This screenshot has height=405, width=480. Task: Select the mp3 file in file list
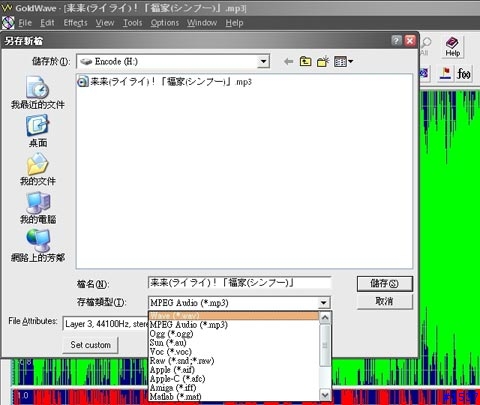coord(164,82)
